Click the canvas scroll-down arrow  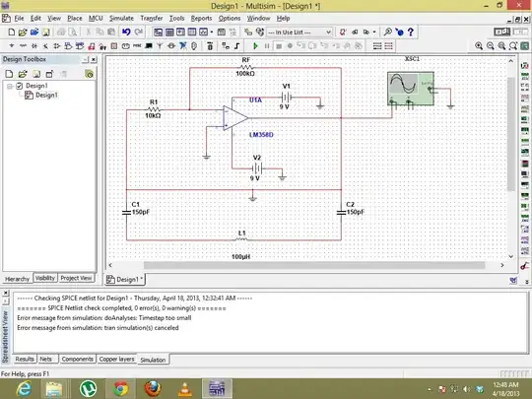[x=510, y=256]
